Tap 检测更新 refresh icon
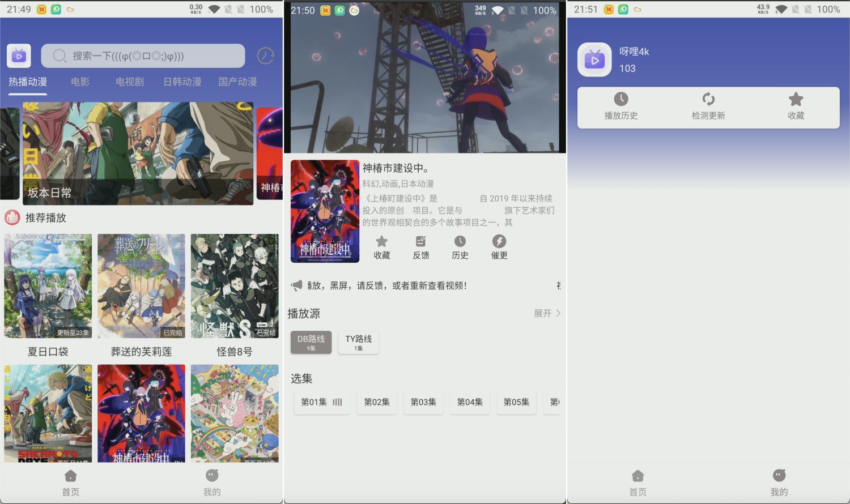The height and width of the screenshot is (504, 850). 708,100
